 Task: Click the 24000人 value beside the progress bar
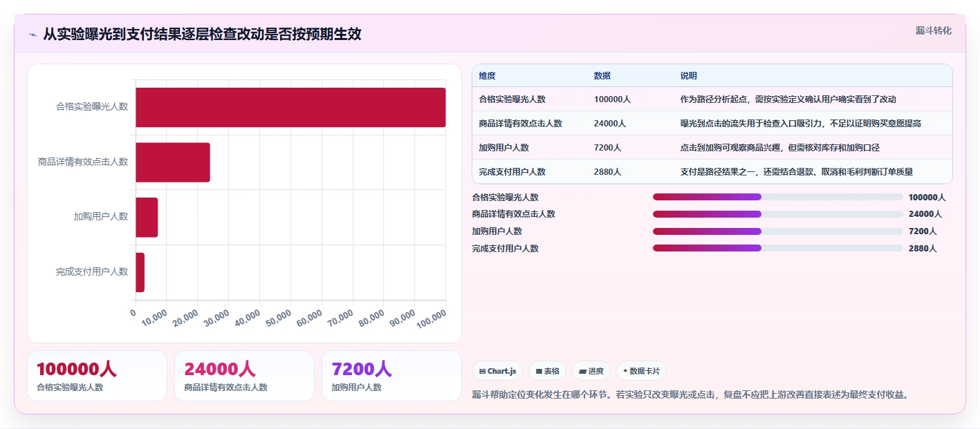(925, 214)
